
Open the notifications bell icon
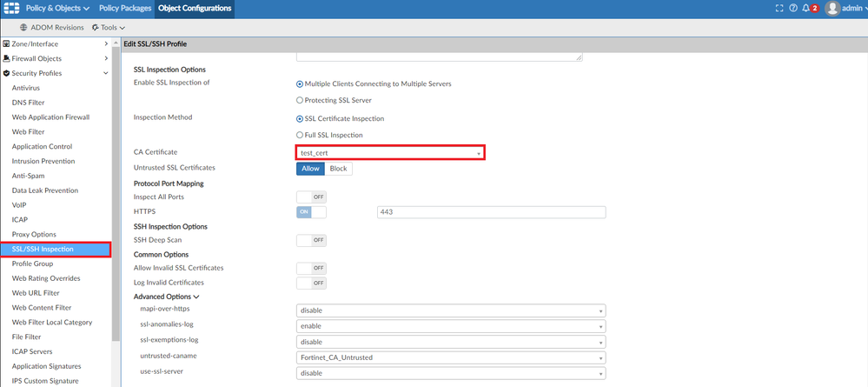[805, 9]
